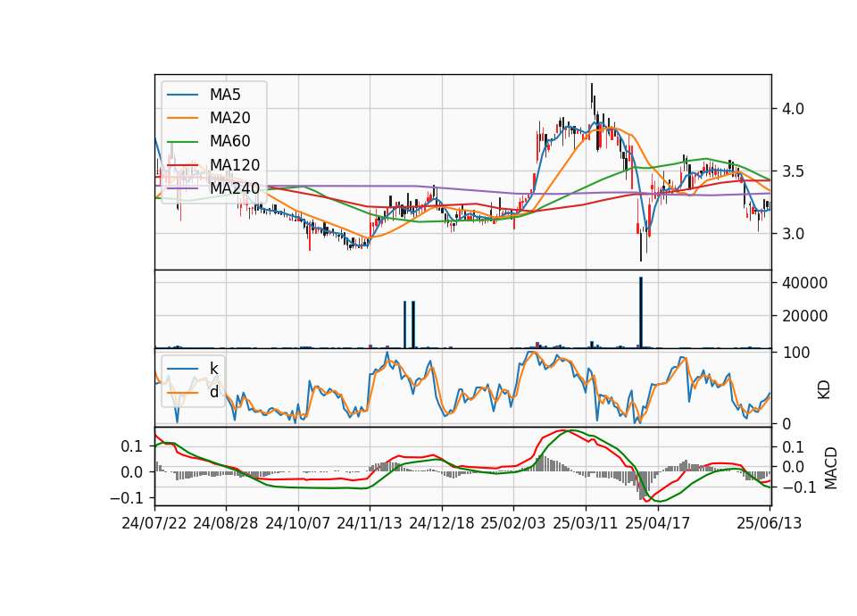Click the 4.0 price axis label
The width and height of the screenshot is (857, 616).
[793, 109]
